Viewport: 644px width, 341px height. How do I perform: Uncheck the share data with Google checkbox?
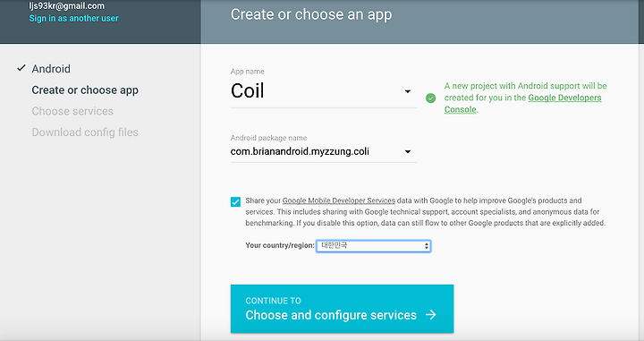[235, 201]
